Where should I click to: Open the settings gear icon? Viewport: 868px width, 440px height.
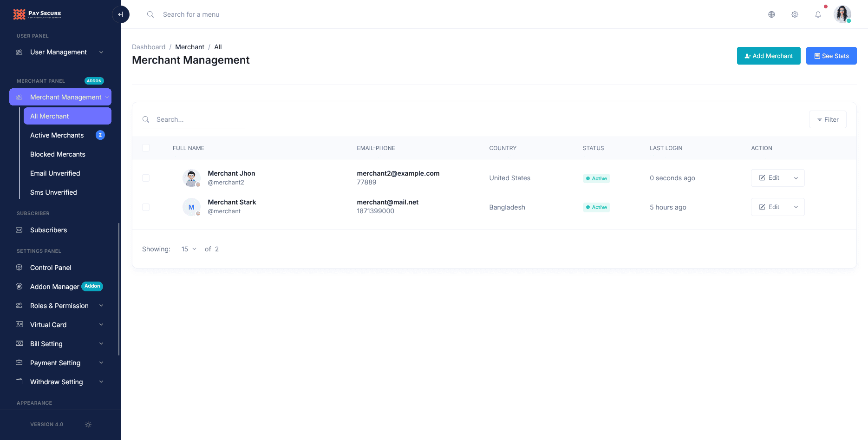coord(795,14)
